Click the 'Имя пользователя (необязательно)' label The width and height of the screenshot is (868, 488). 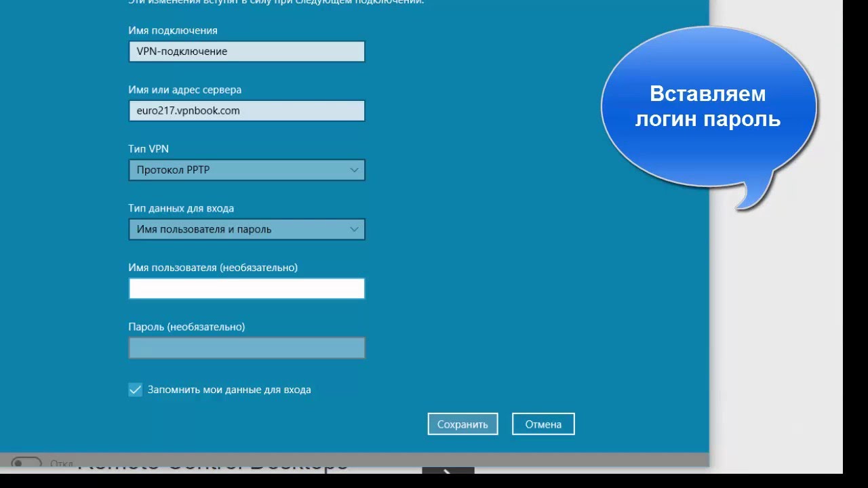(x=213, y=267)
